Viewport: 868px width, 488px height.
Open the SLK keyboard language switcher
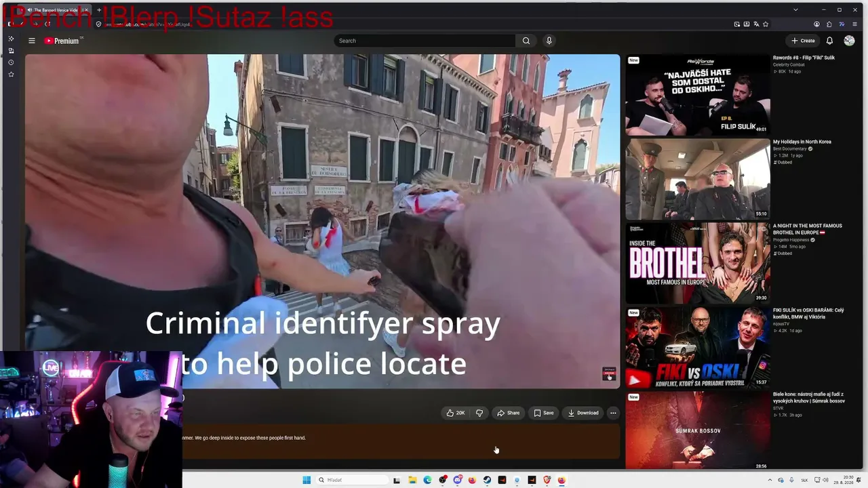pos(805,480)
